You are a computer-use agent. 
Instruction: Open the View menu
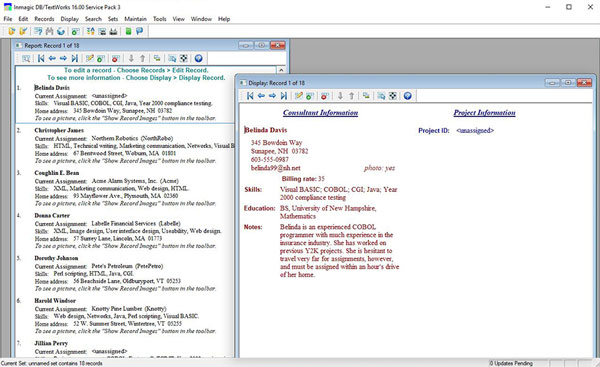(x=178, y=19)
